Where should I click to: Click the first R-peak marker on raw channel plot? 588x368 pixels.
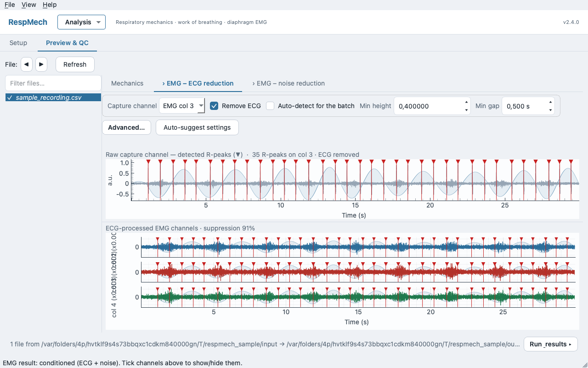pos(148,161)
